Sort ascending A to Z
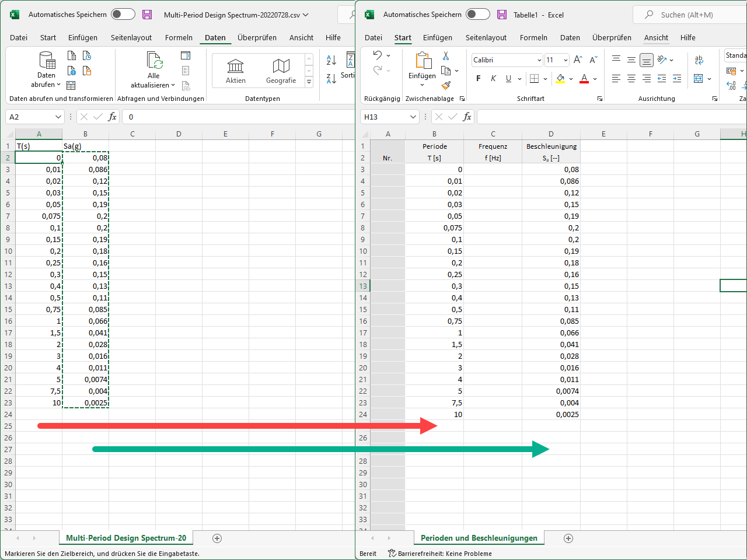 pyautogui.click(x=331, y=60)
